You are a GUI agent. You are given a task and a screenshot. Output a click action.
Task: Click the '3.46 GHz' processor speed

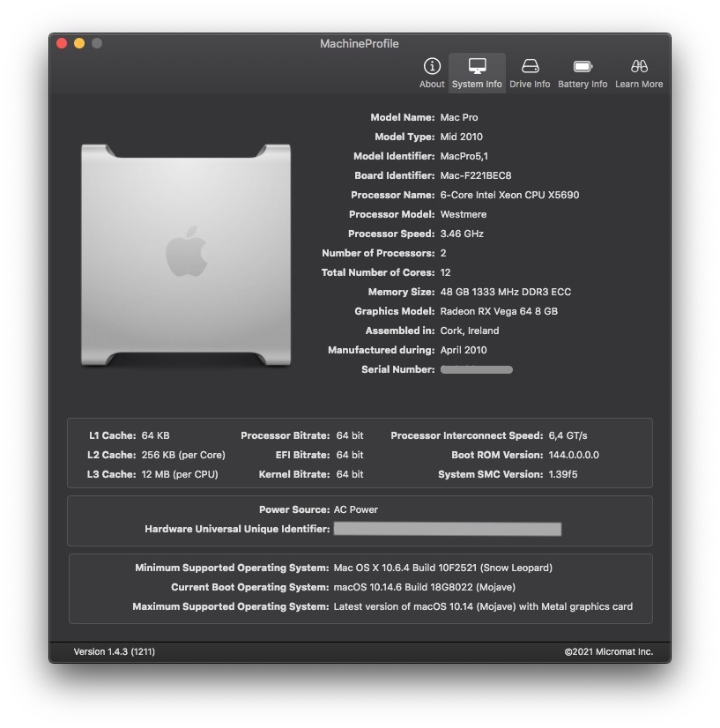[462, 234]
